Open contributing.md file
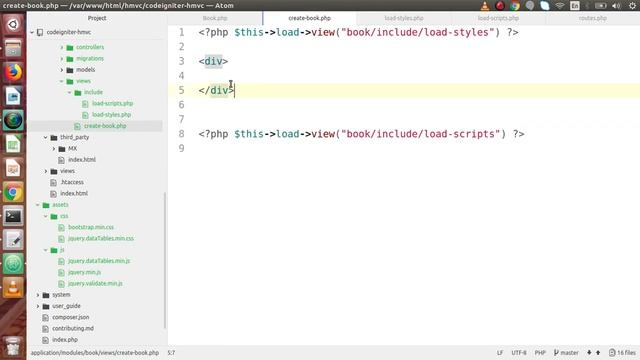The image size is (640, 360). click(x=73, y=329)
